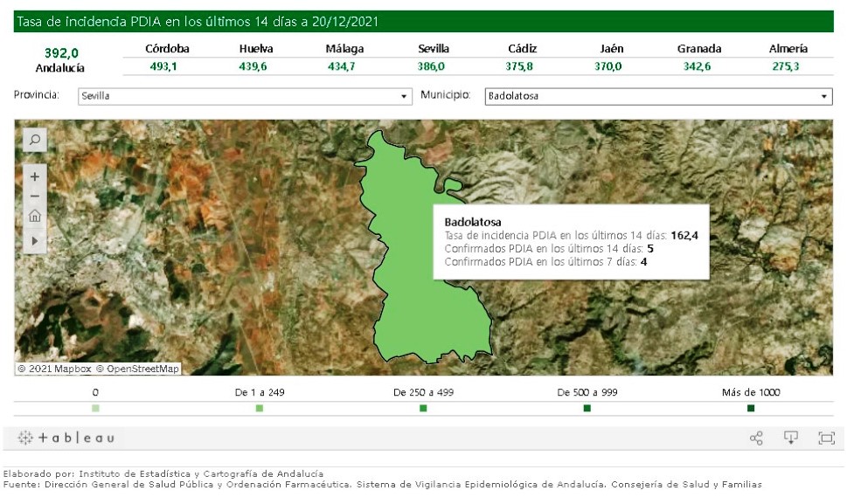The height and width of the screenshot is (504, 854).
Task: Select the 'De 250 a 499' legend swatch
Action: point(423,408)
